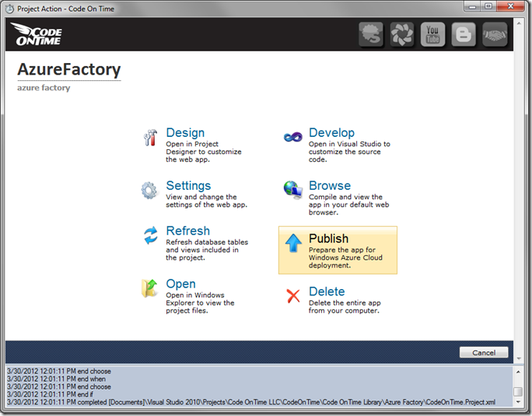This screenshot has height=416, width=532.
Task: Choose the Browse action heading
Action: tap(330, 186)
